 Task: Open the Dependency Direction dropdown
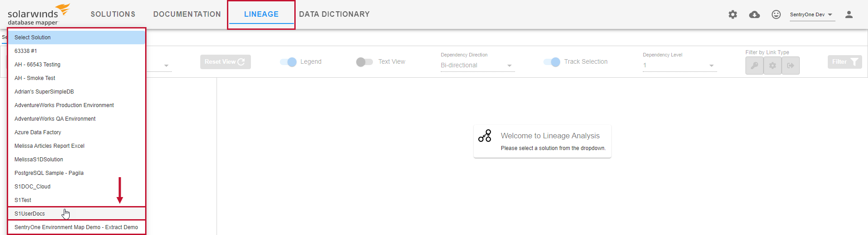(477, 66)
